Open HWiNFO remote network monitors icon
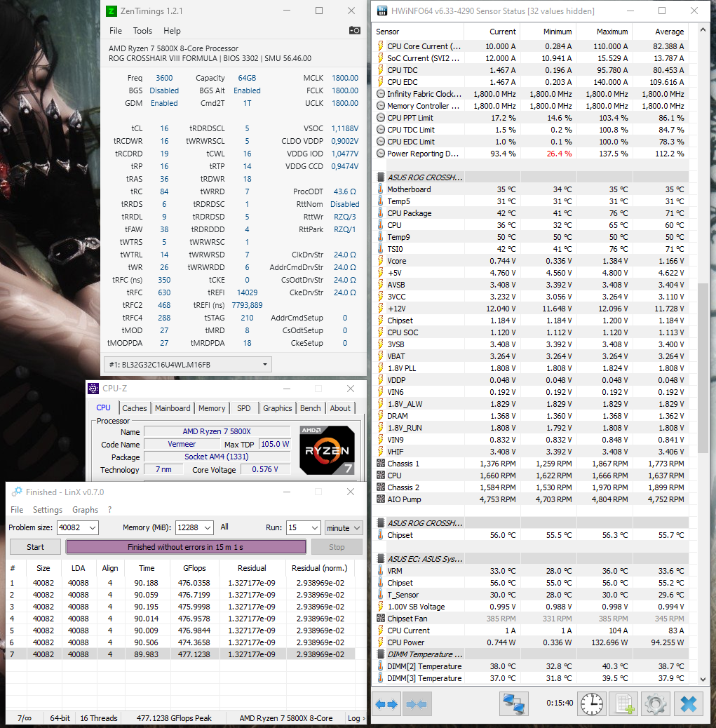716x728 pixels. [514, 704]
